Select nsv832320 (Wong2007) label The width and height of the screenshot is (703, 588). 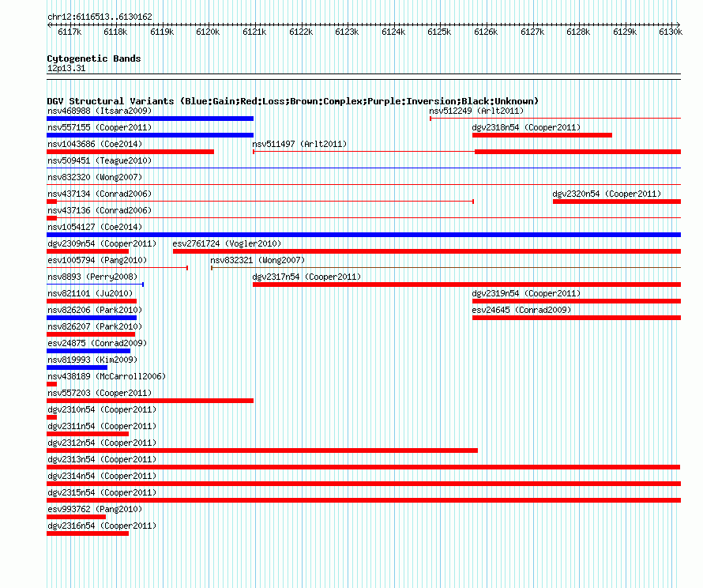coord(95,177)
